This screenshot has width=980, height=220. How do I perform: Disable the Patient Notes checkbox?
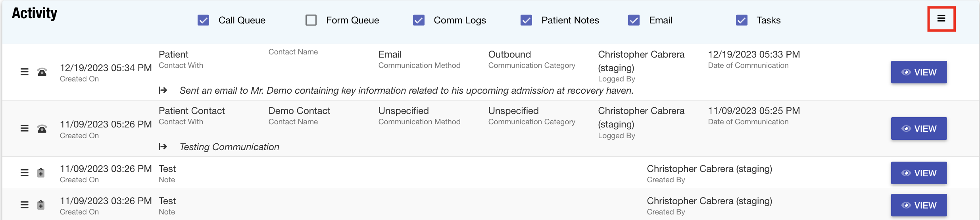tap(526, 20)
